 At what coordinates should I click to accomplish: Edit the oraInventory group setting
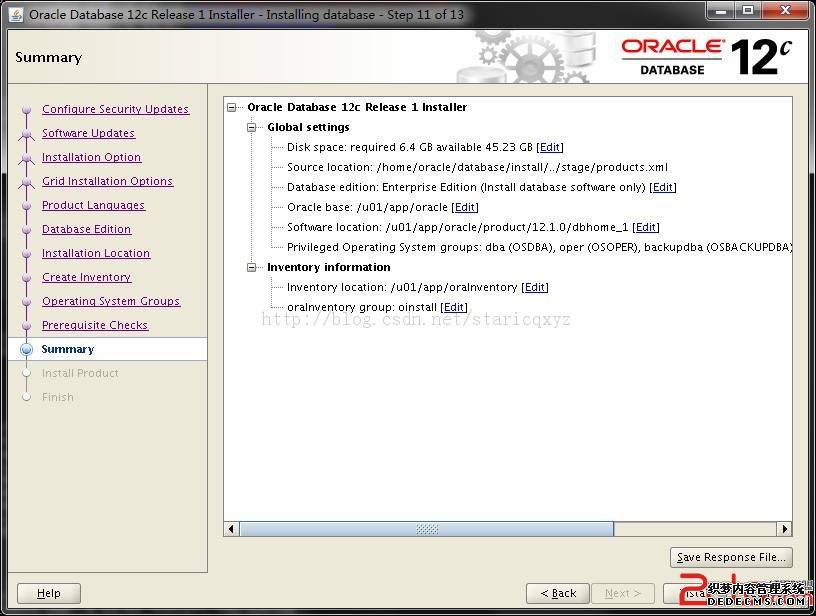click(454, 307)
